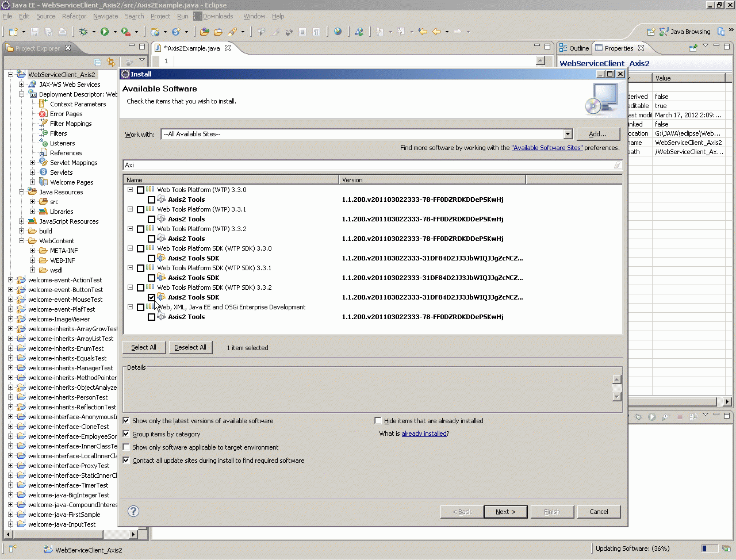Click the Save All toolbar icon
The width and height of the screenshot is (736, 560).
coord(48,32)
